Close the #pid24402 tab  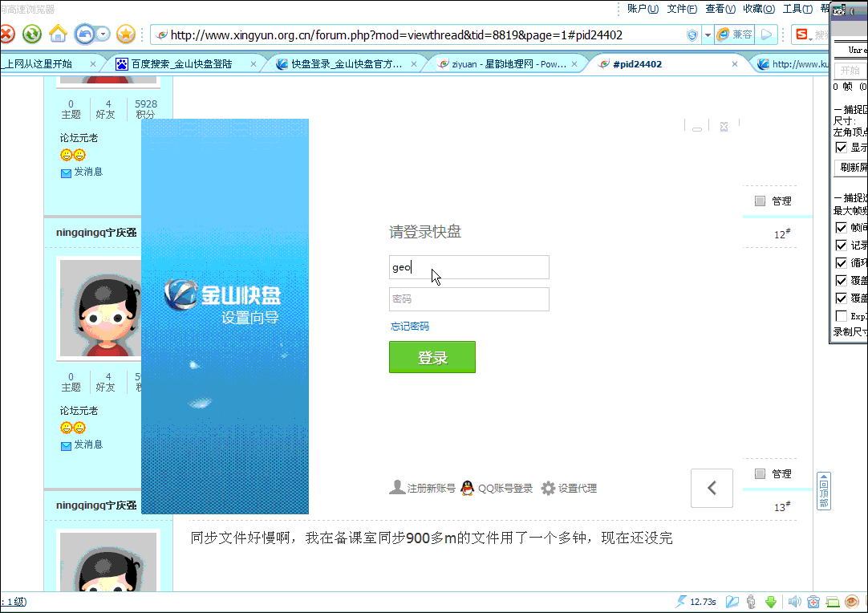tap(735, 64)
